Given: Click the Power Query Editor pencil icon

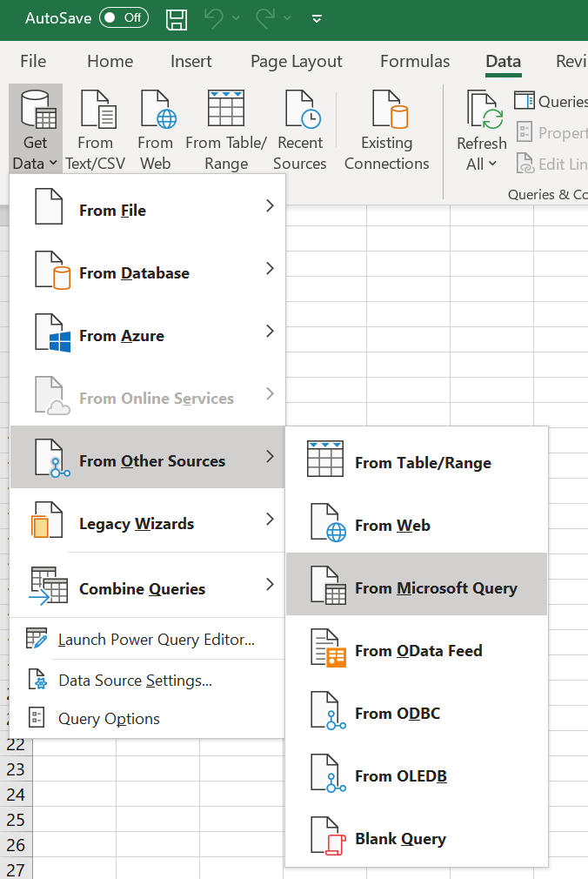Looking at the screenshot, I should click(x=37, y=638).
